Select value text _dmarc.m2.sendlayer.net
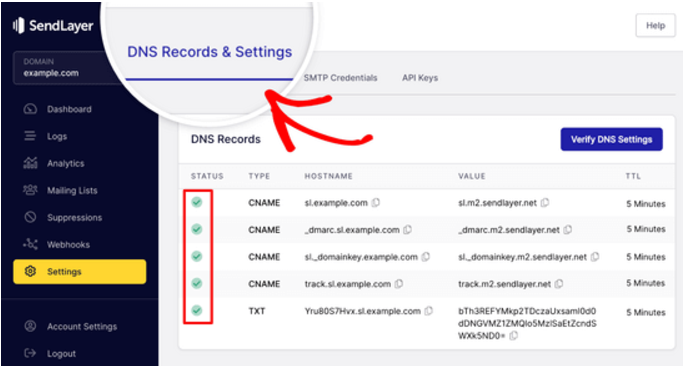Image resolution: width=683 pixels, height=366 pixels. click(509, 230)
